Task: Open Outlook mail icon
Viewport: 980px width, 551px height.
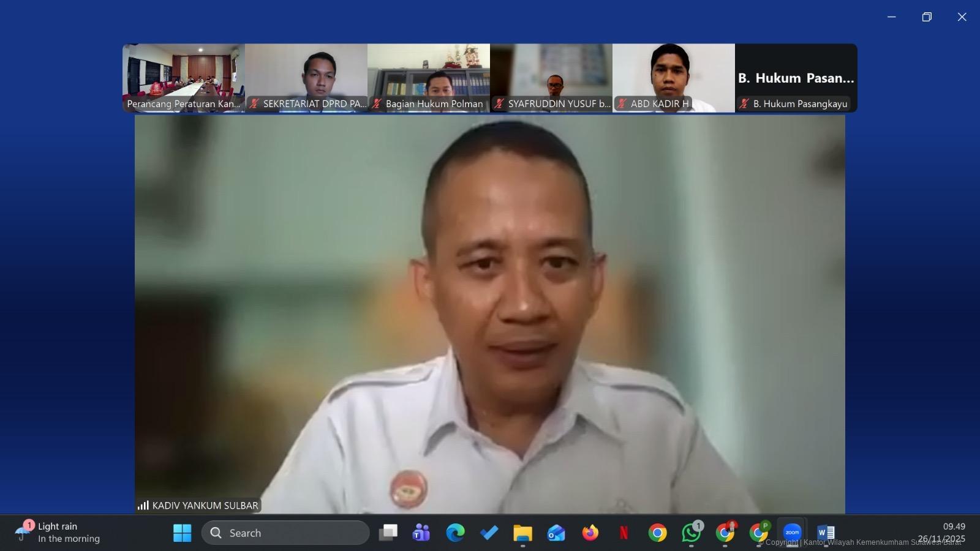Action: 556,533
